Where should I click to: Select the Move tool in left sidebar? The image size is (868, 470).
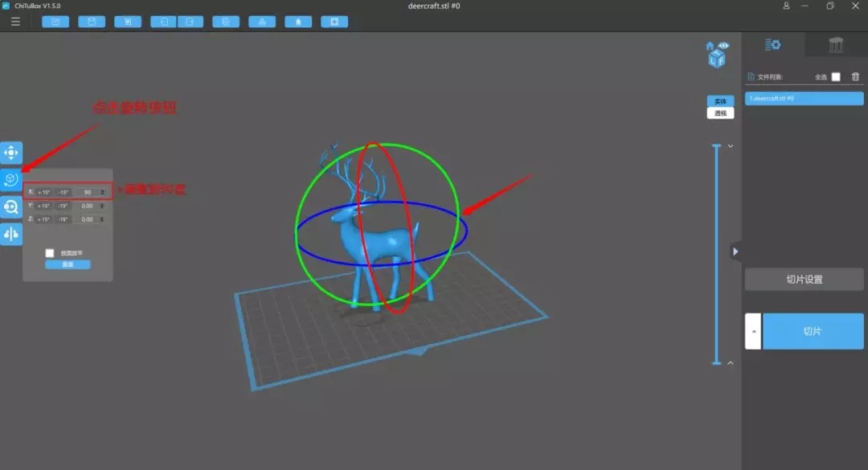[11, 152]
